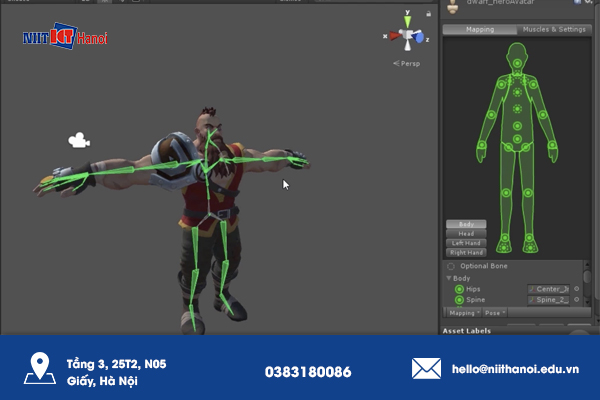Click the Left Hand view button
The height and width of the screenshot is (400, 600).
pos(466,243)
